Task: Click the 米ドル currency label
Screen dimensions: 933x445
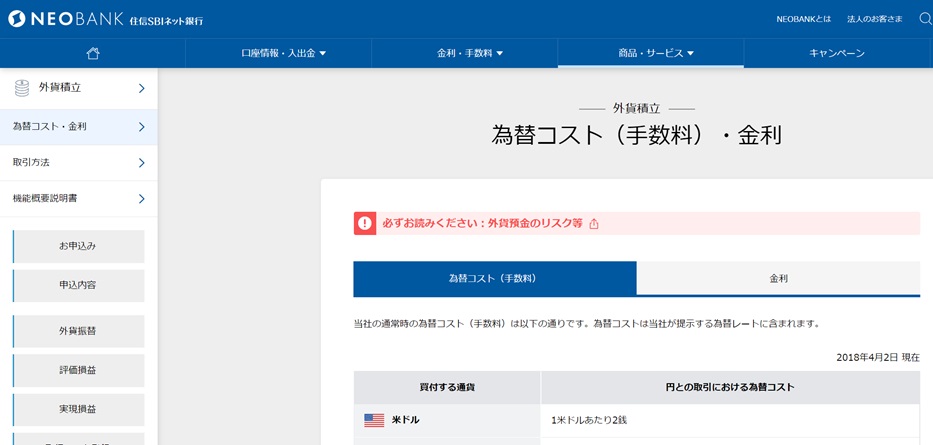Action: (406, 420)
